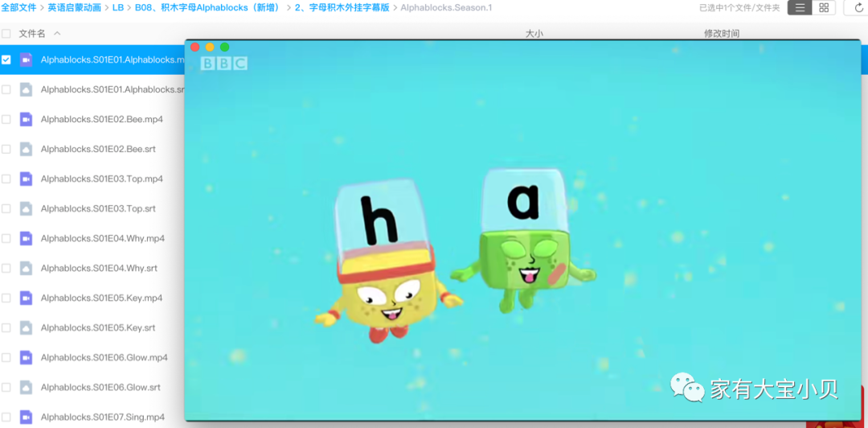The image size is (868, 428).
Task: Click the 文件名 column header label
Action: 32,33
